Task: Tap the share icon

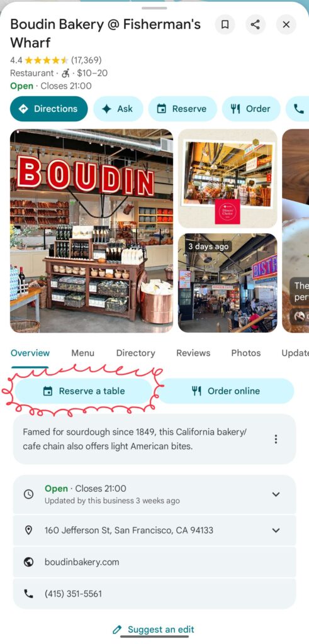Action: pyautogui.click(x=255, y=25)
